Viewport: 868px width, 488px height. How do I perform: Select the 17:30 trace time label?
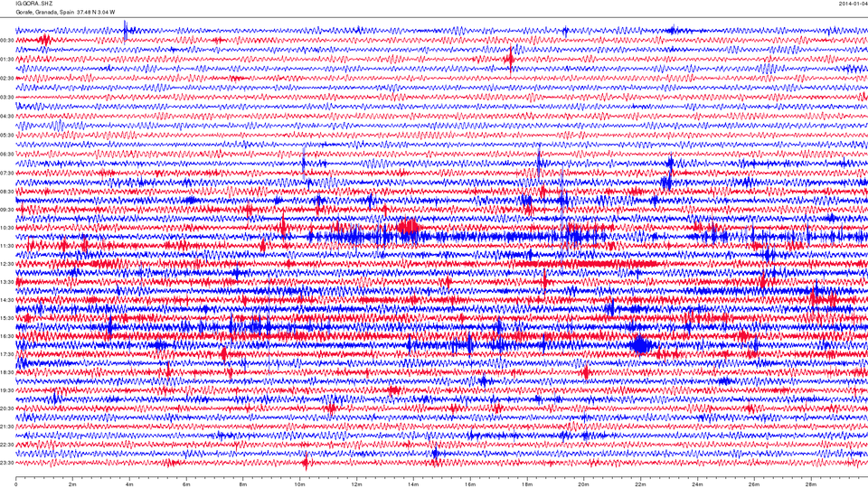point(6,354)
